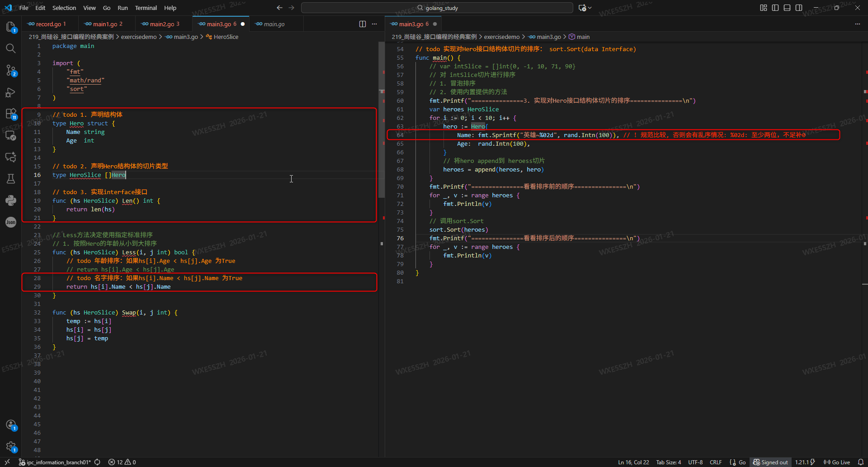Click the Go language status braces icon
This screenshot has height=467, width=868.
[733, 462]
